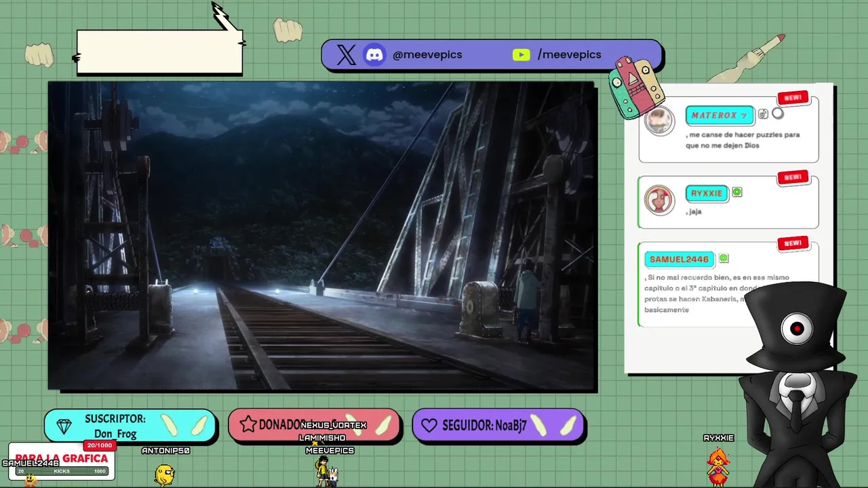Click the diamond icon beside SUSCRIPTOR
868x488 pixels.
64,426
